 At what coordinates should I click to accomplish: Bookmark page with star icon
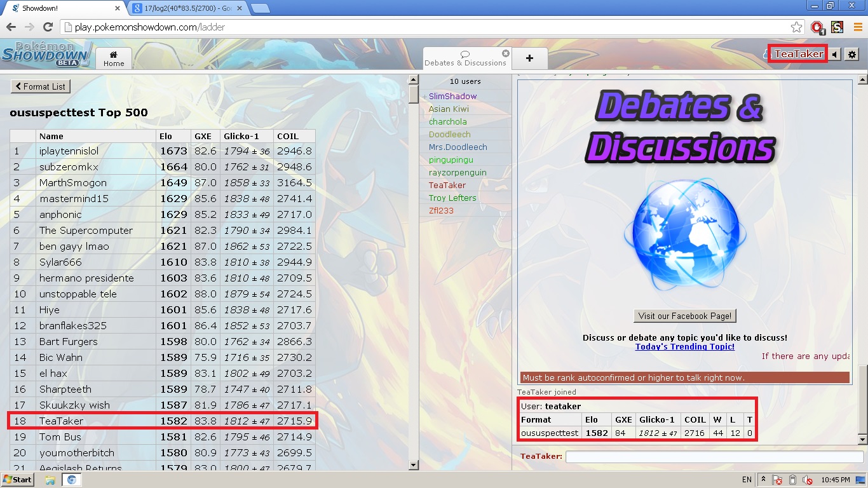click(796, 27)
